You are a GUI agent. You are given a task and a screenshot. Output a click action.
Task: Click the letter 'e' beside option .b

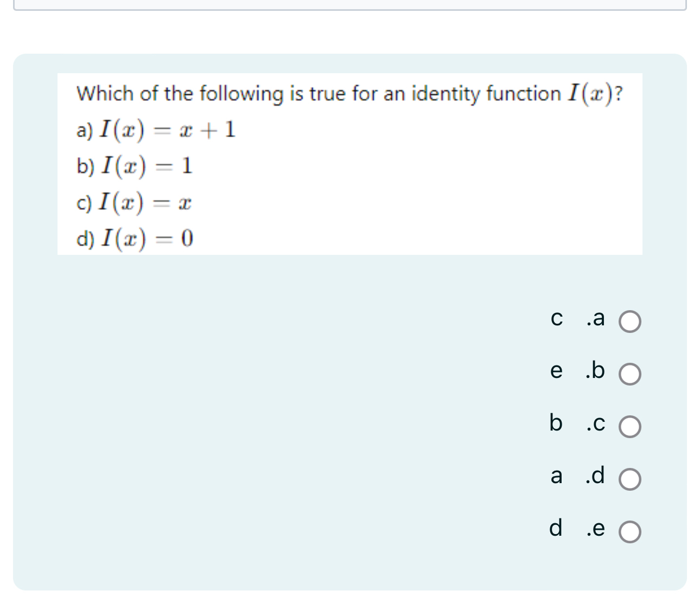point(556,371)
